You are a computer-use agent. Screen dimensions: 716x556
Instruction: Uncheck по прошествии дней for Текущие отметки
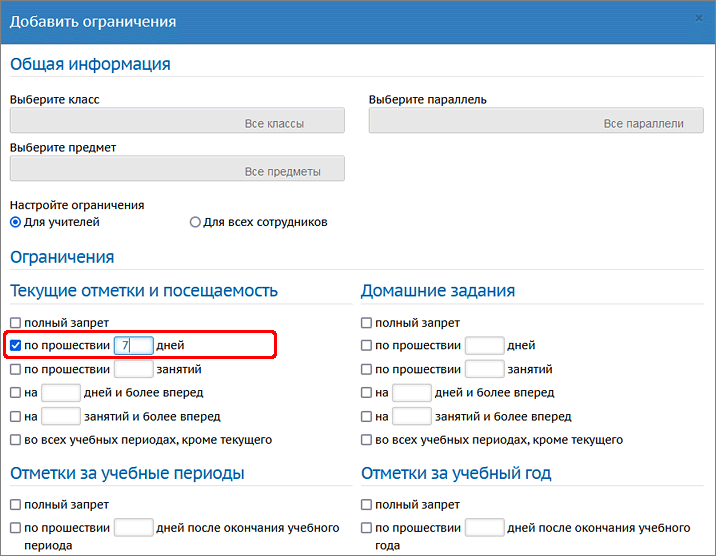click(16, 346)
